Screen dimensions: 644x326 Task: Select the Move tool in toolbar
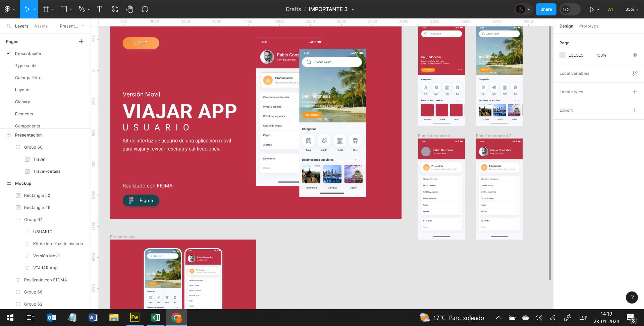[27, 9]
